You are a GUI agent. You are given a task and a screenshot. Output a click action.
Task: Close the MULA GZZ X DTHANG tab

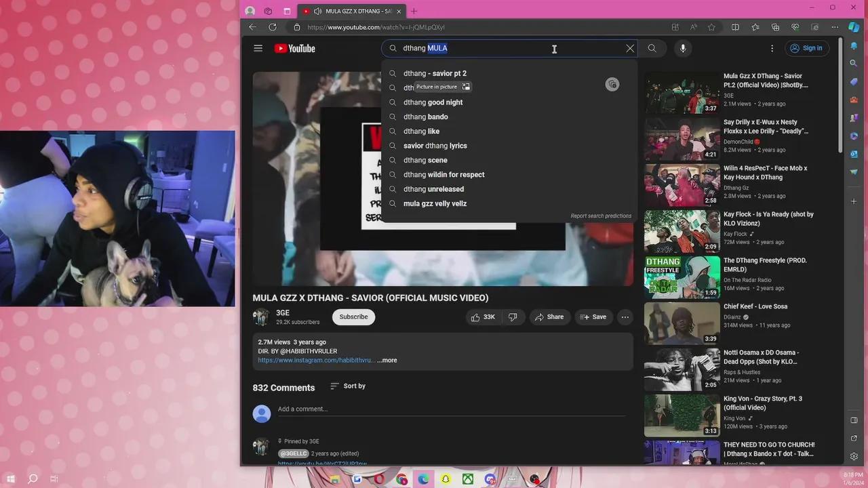399,12
